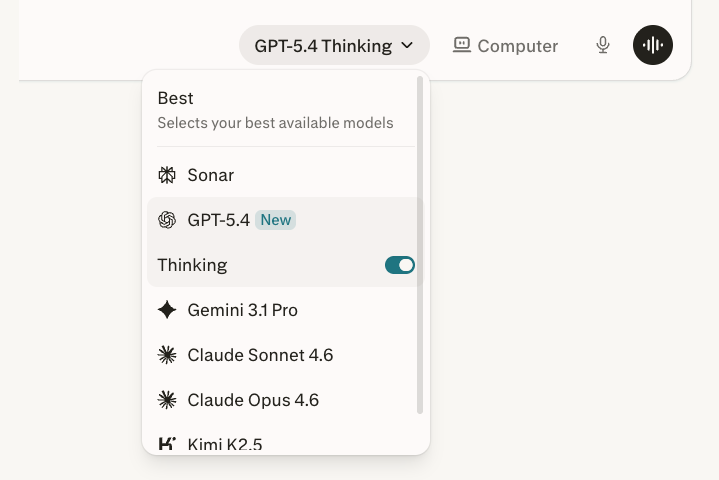The height and width of the screenshot is (480, 719).
Task: Click the Kimi K2.5 logo icon
Action: (x=167, y=444)
